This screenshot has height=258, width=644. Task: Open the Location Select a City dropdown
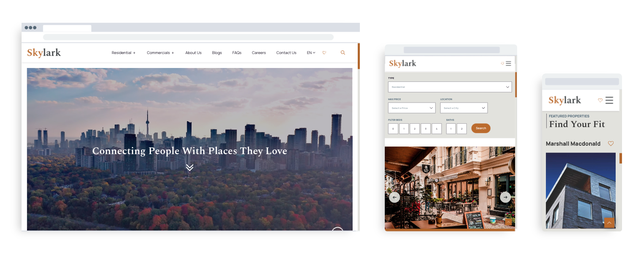click(x=464, y=108)
